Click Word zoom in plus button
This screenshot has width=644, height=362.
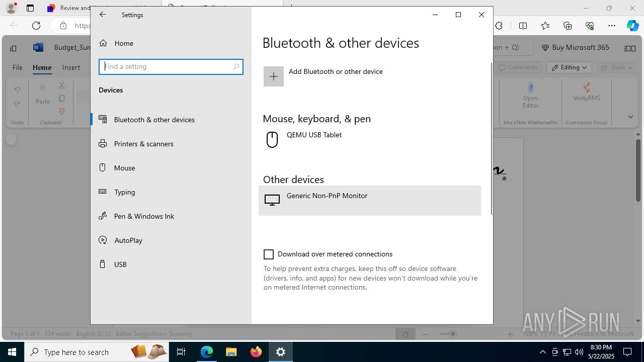click(510, 334)
